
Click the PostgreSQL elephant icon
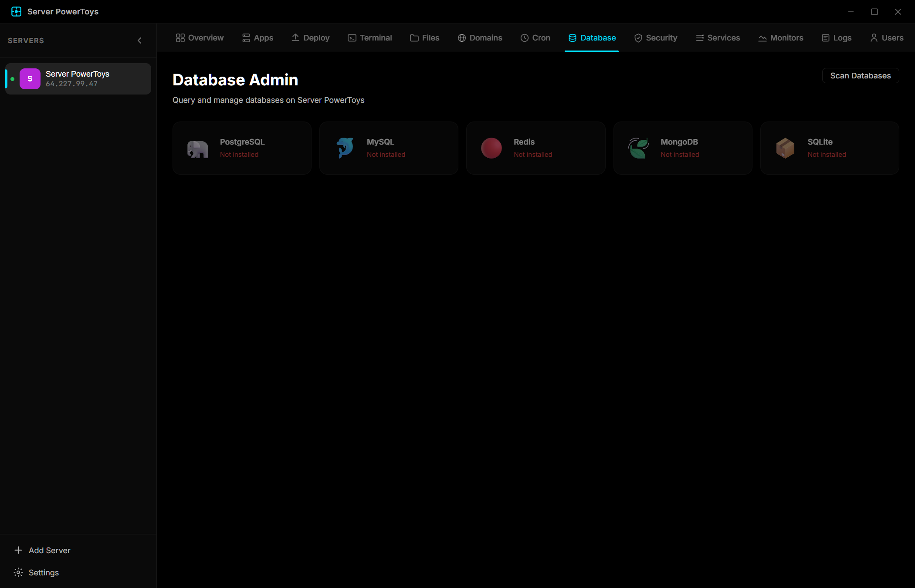click(197, 148)
